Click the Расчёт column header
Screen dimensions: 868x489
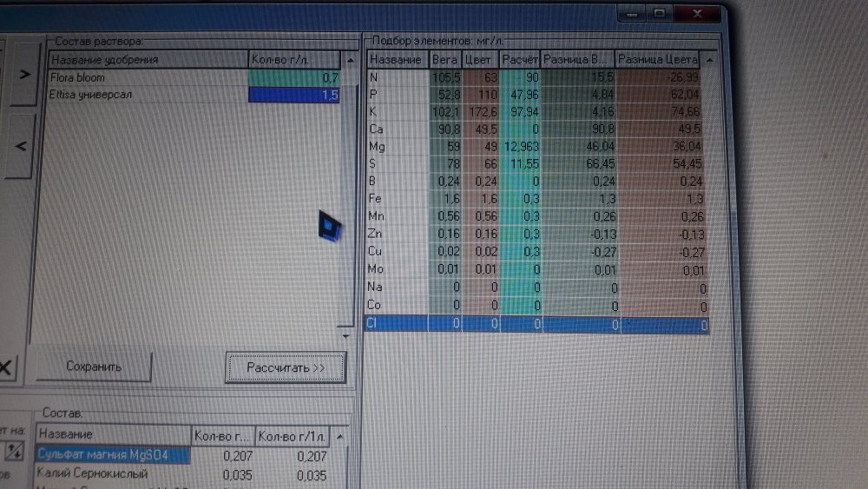pyautogui.click(x=520, y=59)
